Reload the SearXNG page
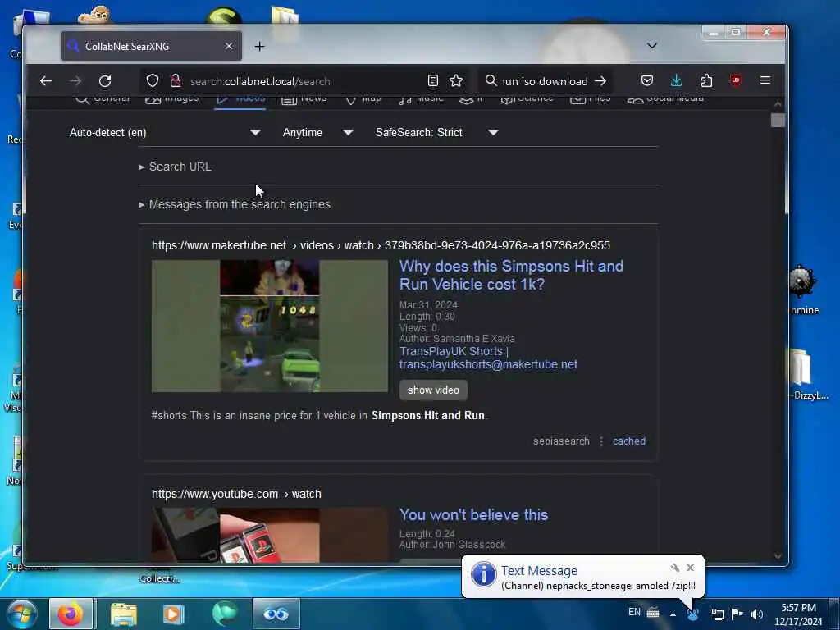This screenshot has width=840, height=630. pos(105,81)
